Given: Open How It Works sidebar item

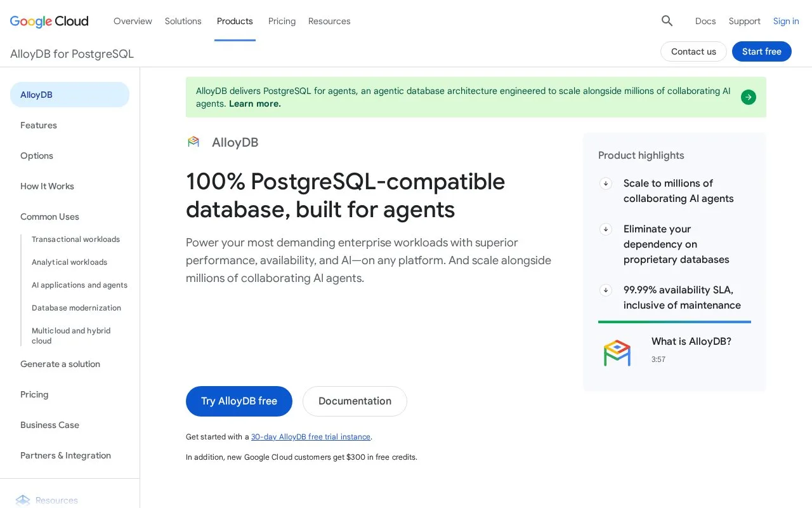Looking at the screenshot, I should [47, 186].
